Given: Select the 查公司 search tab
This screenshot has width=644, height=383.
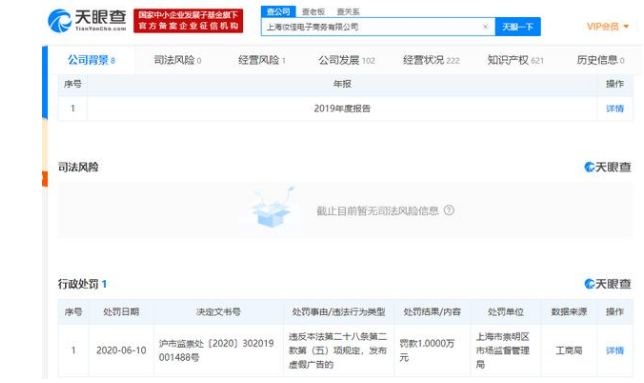Looking at the screenshot, I should [278, 11].
